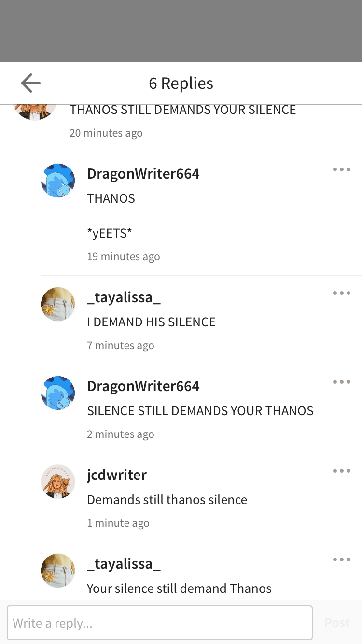Open jcdwriter's profile via username
362x644 pixels.
tap(117, 475)
